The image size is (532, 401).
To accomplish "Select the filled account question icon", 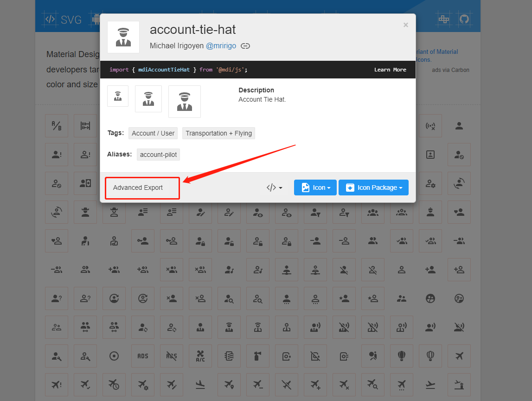I will (57, 299).
